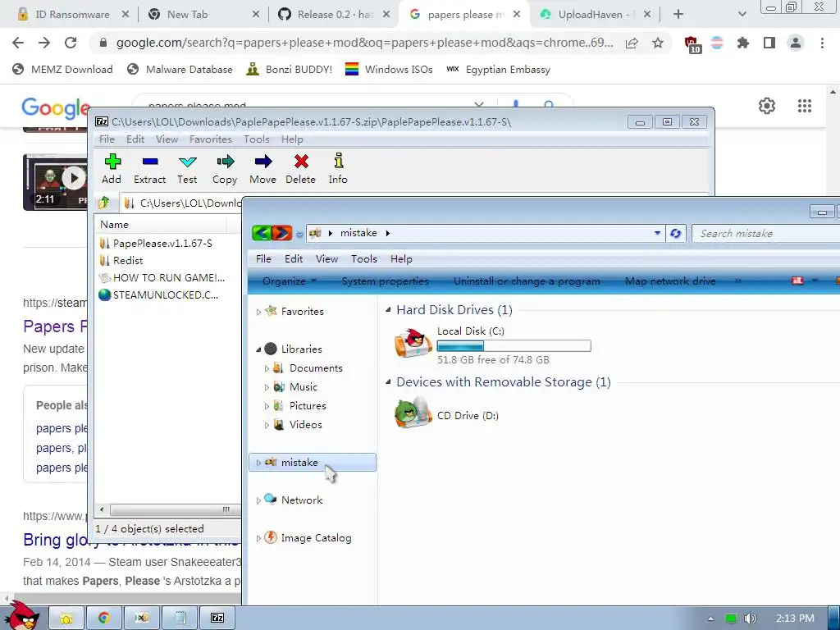Share this page from the address bar
Screen dimensions: 840x630
[632, 43]
